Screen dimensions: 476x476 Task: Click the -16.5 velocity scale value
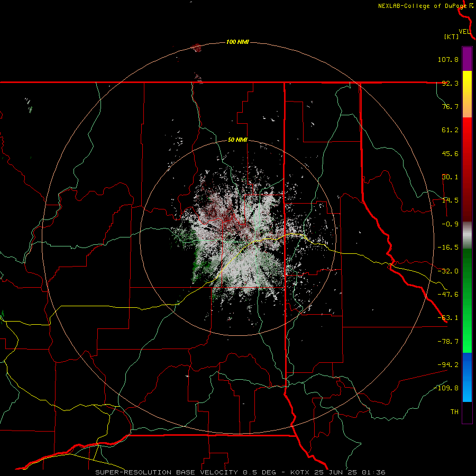(448, 248)
